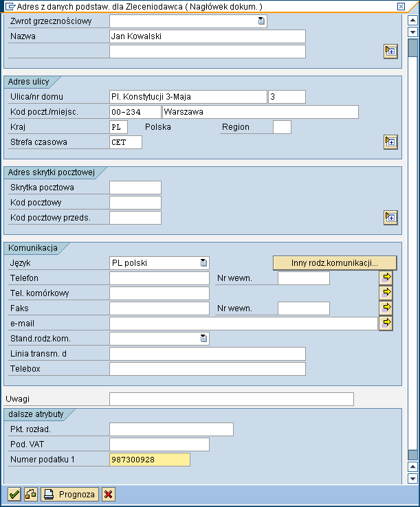Click the Adres skrytki pocztowej section header
The height and width of the screenshot is (507, 420).
[51, 172]
